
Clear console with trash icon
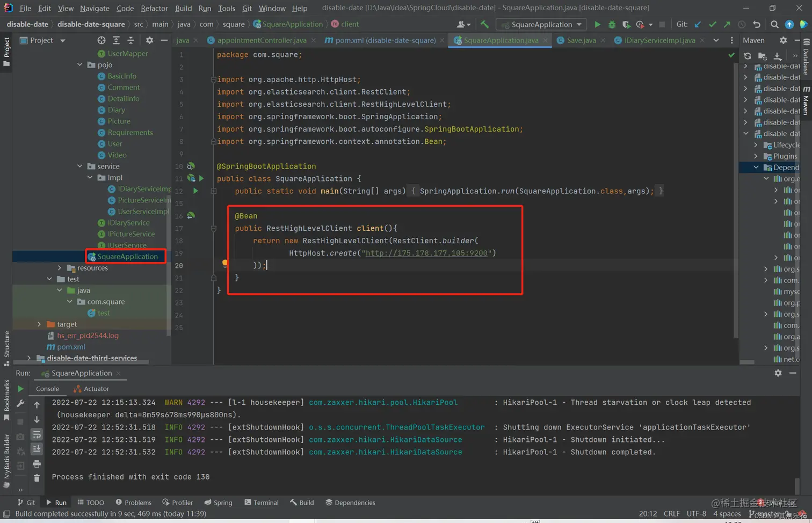[37, 478]
